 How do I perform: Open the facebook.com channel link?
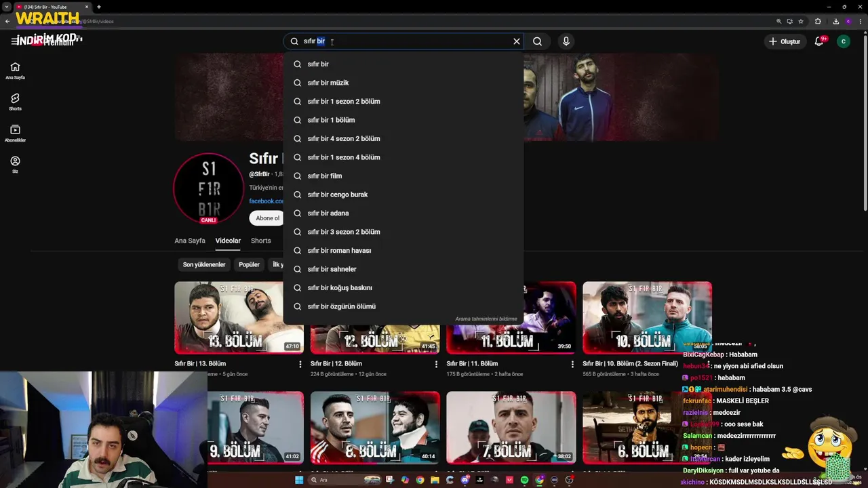coord(267,201)
